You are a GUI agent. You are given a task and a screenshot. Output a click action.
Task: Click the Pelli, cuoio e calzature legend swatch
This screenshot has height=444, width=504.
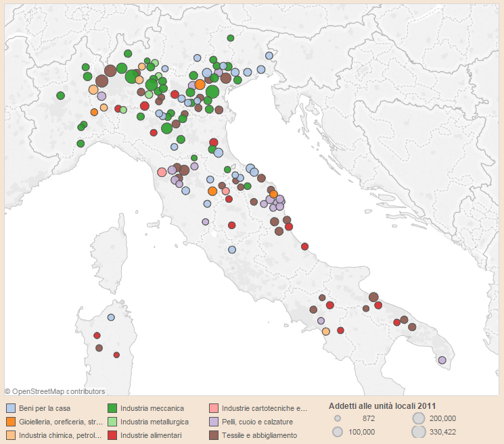click(214, 422)
